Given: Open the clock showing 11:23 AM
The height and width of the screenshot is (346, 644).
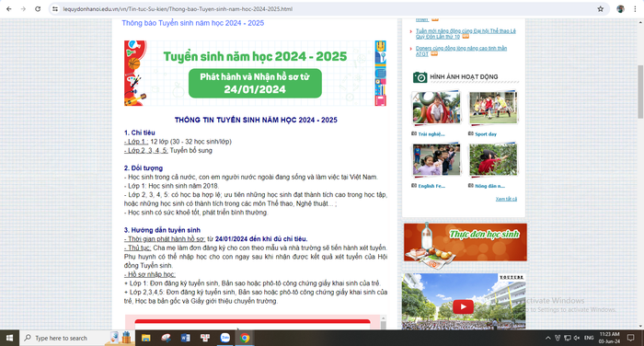Looking at the screenshot, I should [x=609, y=338].
